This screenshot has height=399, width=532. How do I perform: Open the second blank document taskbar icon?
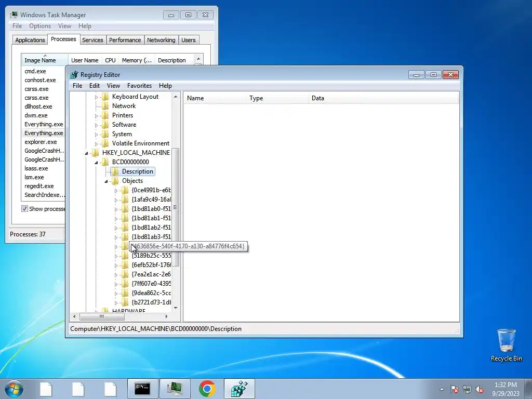(x=78, y=389)
